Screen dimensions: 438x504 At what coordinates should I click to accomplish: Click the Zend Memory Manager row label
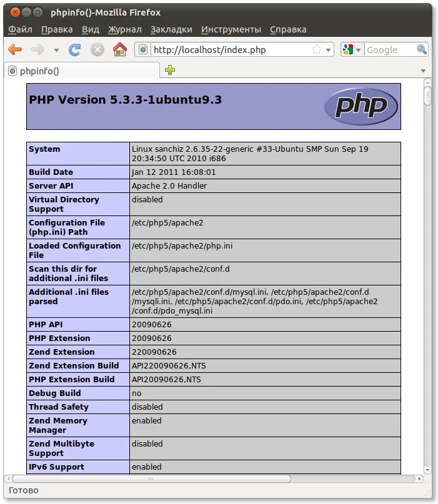point(58,425)
